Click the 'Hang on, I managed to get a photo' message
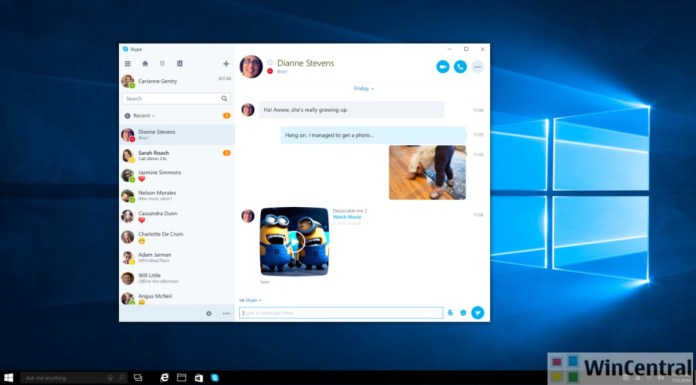 [x=373, y=135]
